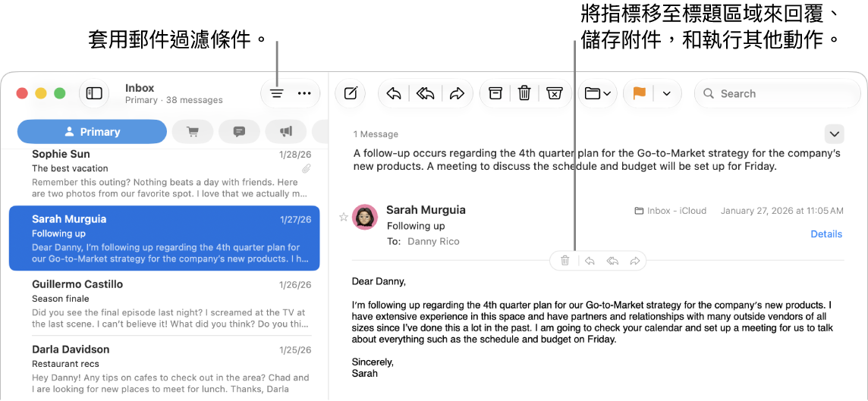
Task: Move message to Junk
Action: coord(554,93)
